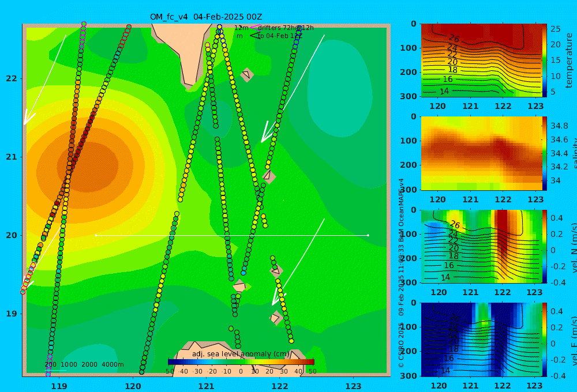
Task: Click latitude tick label 19 on the main map
Action: pyautogui.click(x=12, y=314)
